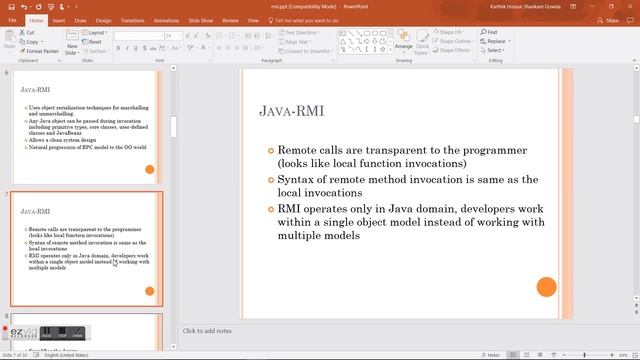The width and height of the screenshot is (640, 360).
Task: Switch to the Animations tab
Action: (166, 20)
